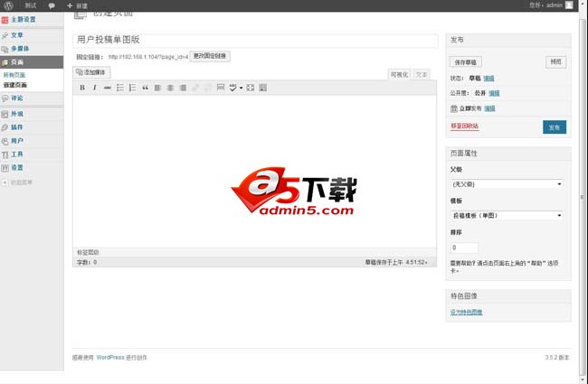Open the 模板 template dropdown
The image size is (588, 384).
[x=507, y=215]
